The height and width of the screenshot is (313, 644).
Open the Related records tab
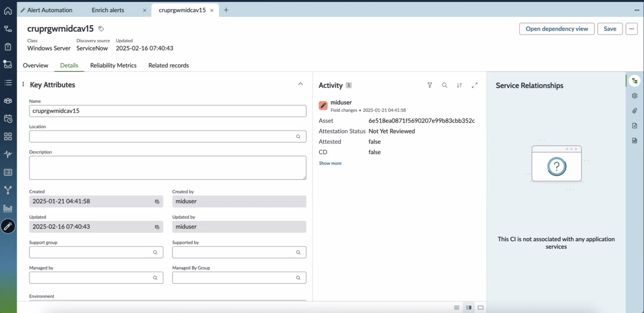[169, 65]
